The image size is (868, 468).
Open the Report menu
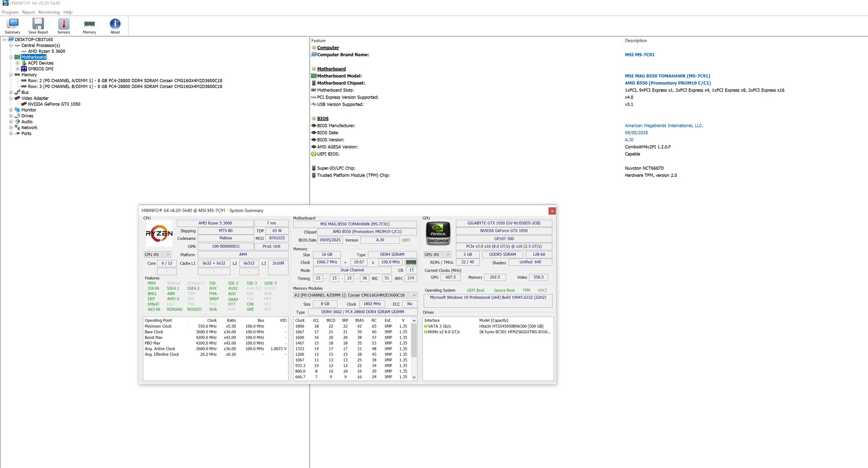tap(28, 12)
